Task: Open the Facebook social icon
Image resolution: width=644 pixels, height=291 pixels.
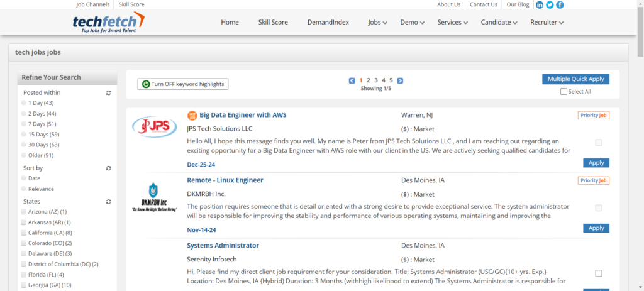Action: pos(560,4)
